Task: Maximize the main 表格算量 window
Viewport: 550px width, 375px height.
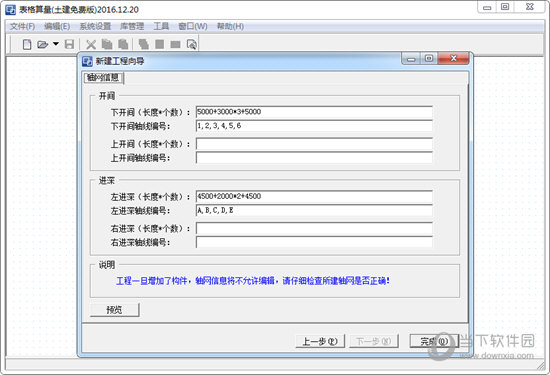Action: [505, 7]
